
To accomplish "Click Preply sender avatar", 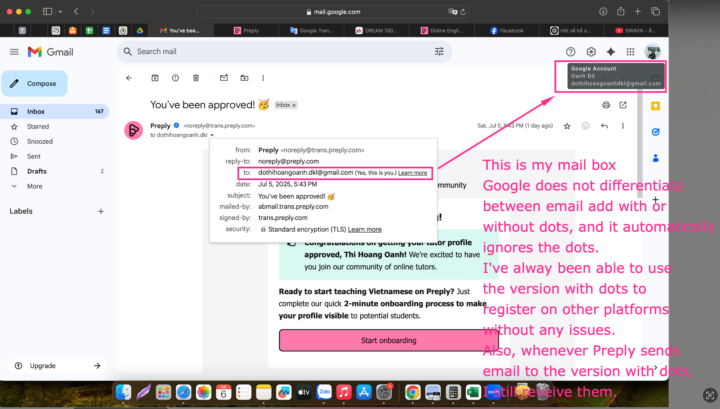I will coord(134,130).
